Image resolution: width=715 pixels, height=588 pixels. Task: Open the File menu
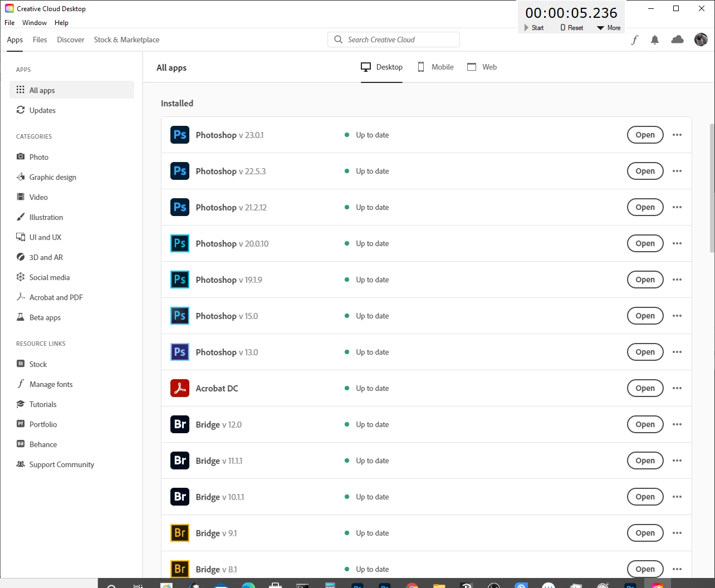click(9, 23)
